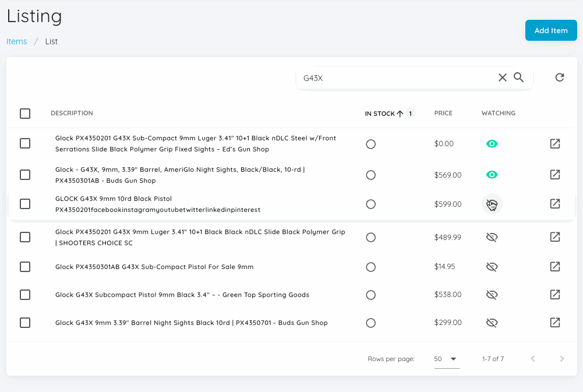The height and width of the screenshot is (392, 583).
Task: Sort by the Price column header
Action: coord(443,113)
